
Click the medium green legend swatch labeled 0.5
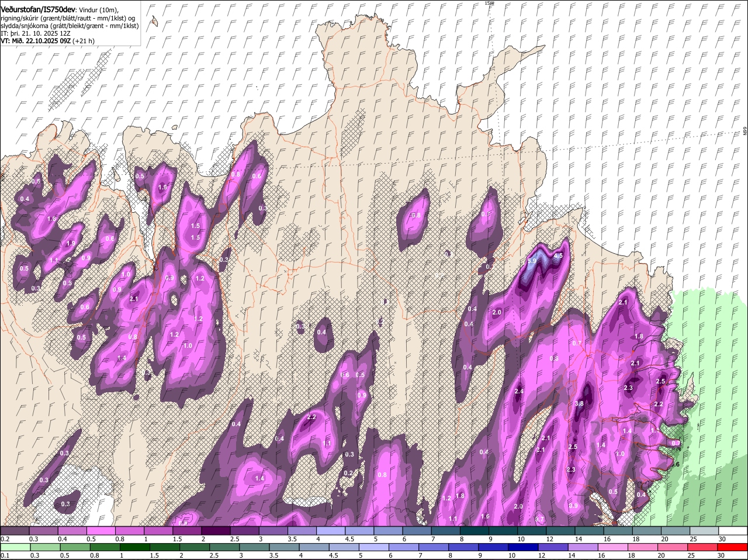coord(76,547)
